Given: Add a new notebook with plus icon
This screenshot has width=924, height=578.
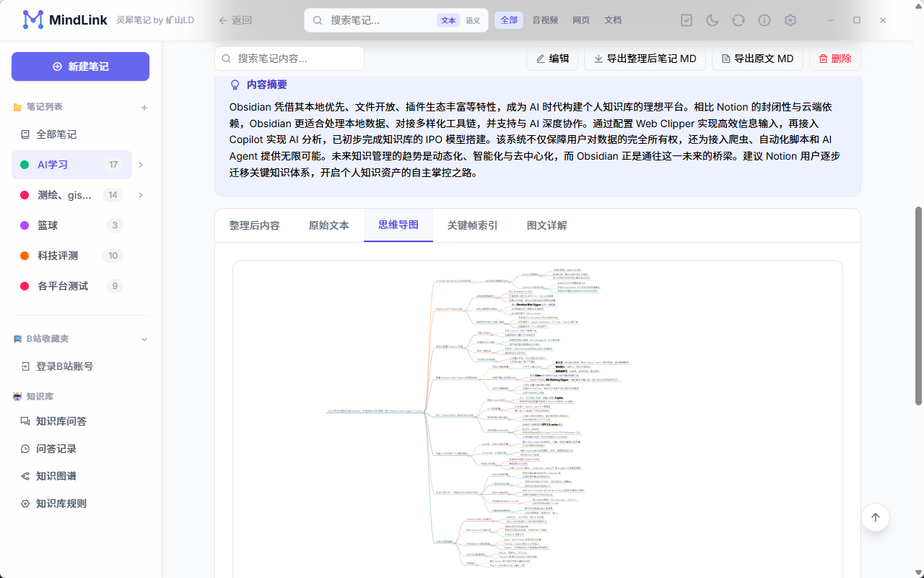Looking at the screenshot, I should click(144, 108).
